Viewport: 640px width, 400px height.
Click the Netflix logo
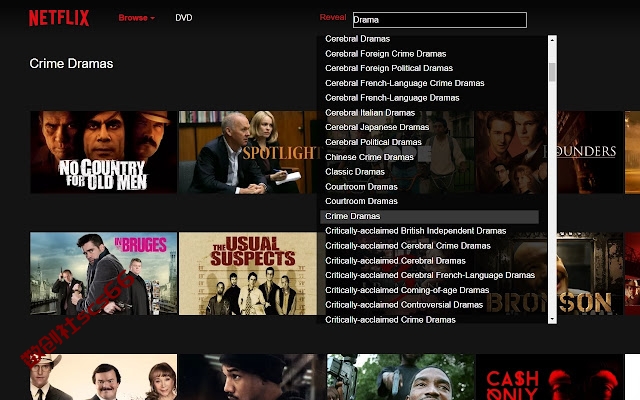click(59, 18)
